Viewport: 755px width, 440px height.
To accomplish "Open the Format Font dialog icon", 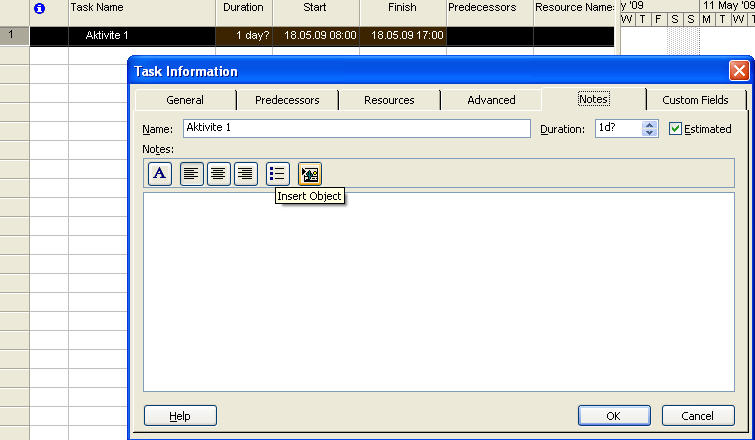I will [x=160, y=174].
